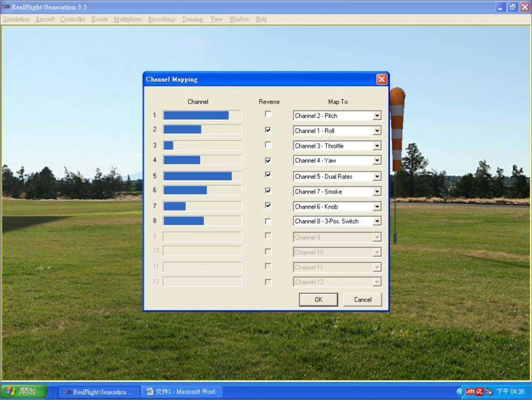Image resolution: width=532 pixels, height=400 pixels.
Task: Open the Window menu
Action: pos(239,19)
